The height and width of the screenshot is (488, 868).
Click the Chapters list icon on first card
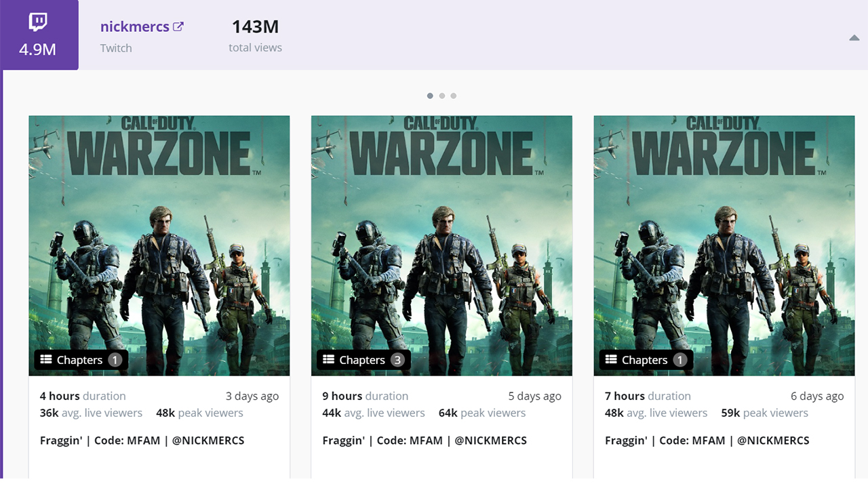pyautogui.click(x=46, y=360)
